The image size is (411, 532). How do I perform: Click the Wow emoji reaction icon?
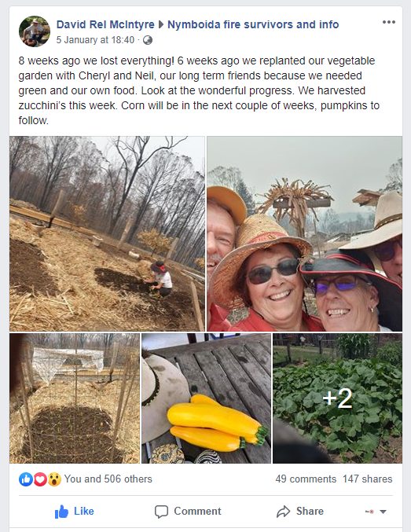pos(54,479)
